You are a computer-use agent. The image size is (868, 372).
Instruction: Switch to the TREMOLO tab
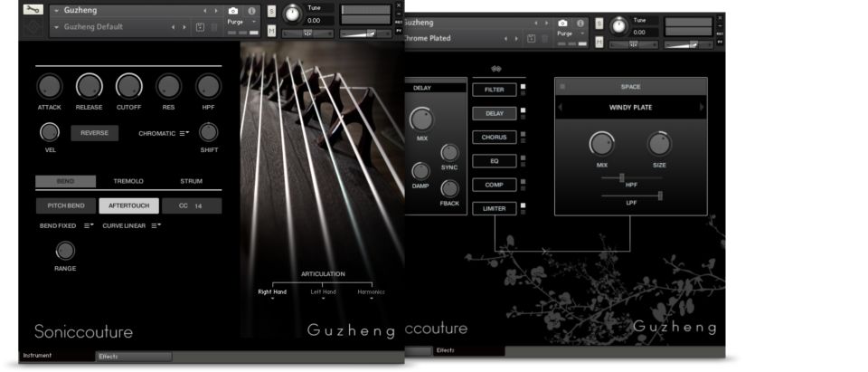pyautogui.click(x=128, y=181)
